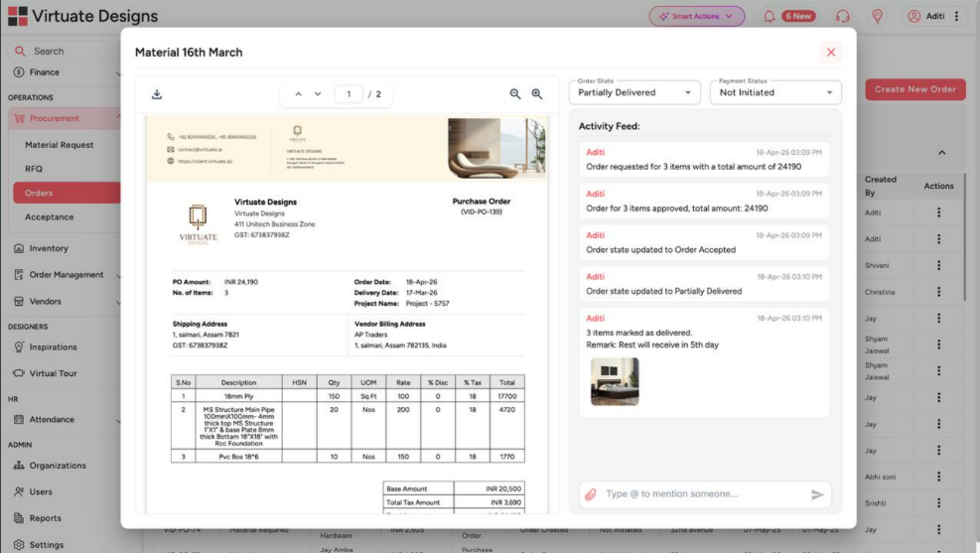Open actions menu for Shivani row
Screen dimensions: 980x553
click(x=938, y=265)
